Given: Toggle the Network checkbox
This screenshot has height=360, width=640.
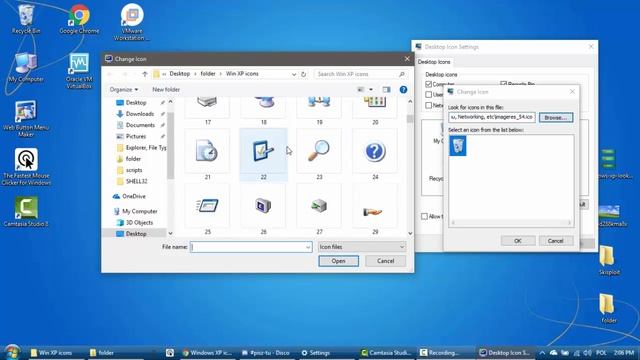Looking at the screenshot, I should click(428, 105).
